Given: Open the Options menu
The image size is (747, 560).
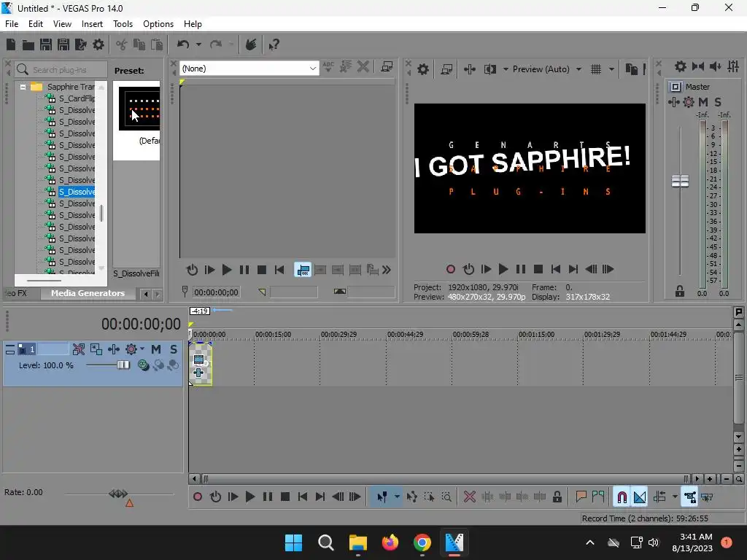Looking at the screenshot, I should coord(158,24).
